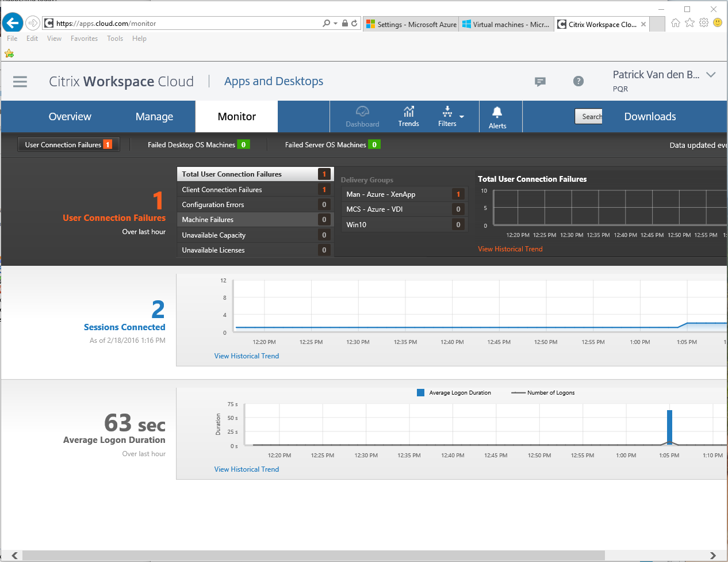The image size is (728, 562).
Task: Select Client Connection Failures row
Action: coord(254,189)
